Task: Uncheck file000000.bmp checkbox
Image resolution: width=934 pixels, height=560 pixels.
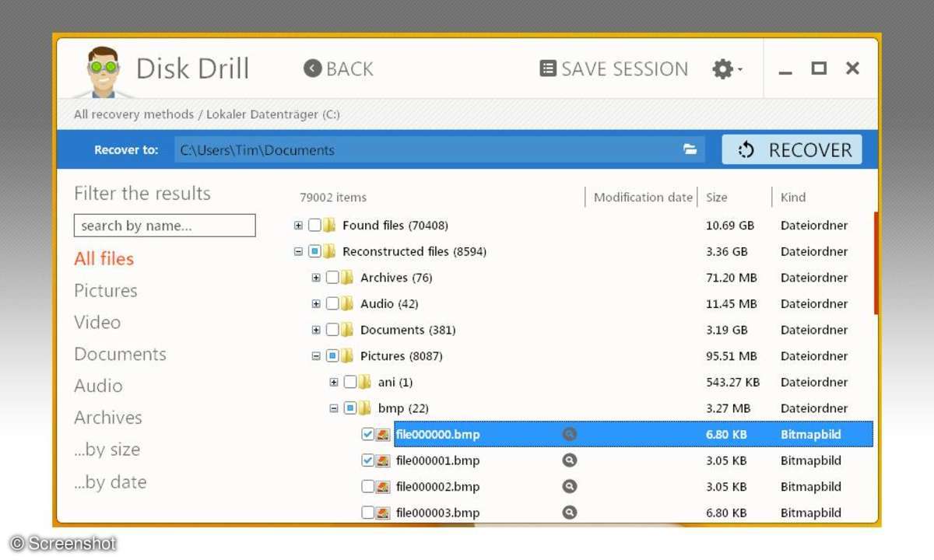Action: pos(368,435)
